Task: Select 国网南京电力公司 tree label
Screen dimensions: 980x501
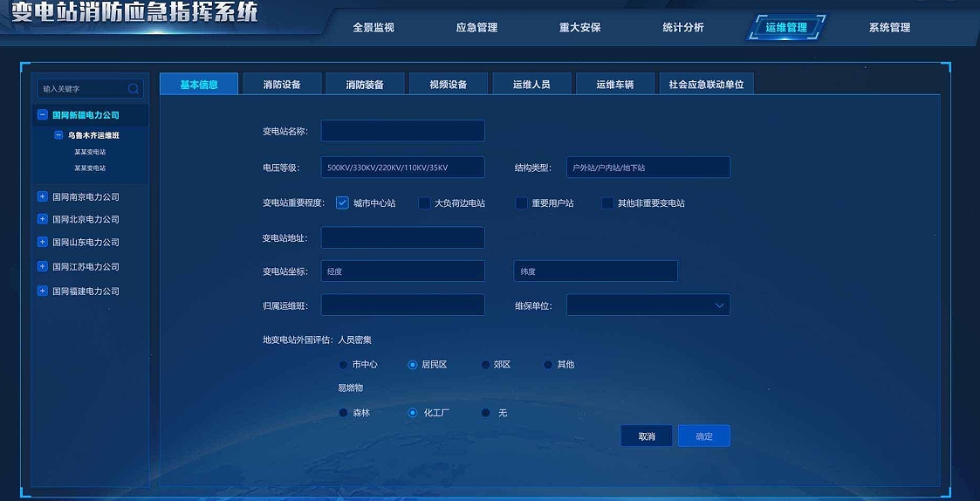Action: [x=86, y=196]
